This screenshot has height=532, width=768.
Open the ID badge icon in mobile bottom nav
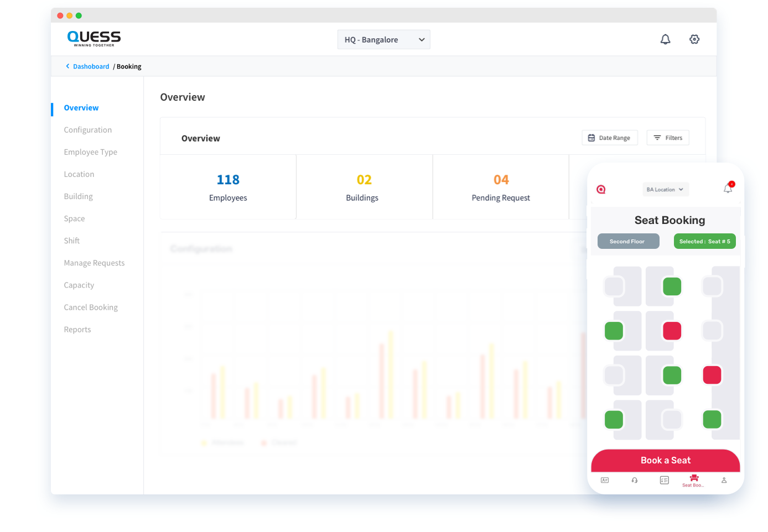(x=605, y=480)
